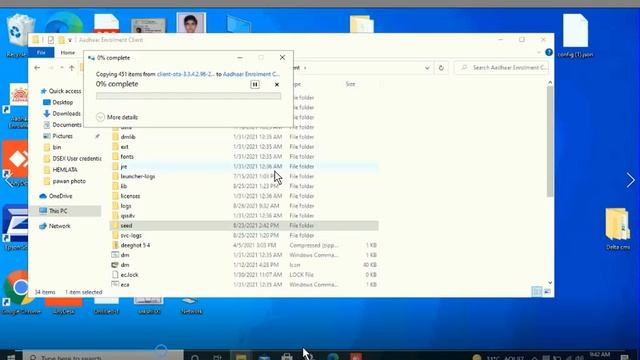This screenshot has width=640, height=360.
Task: Select the logs folder row
Action: (244, 206)
